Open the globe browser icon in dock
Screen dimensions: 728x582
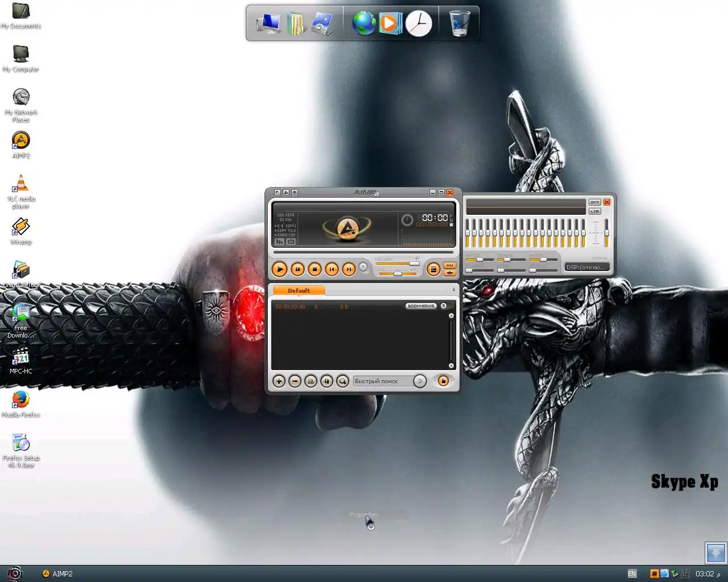(364, 23)
